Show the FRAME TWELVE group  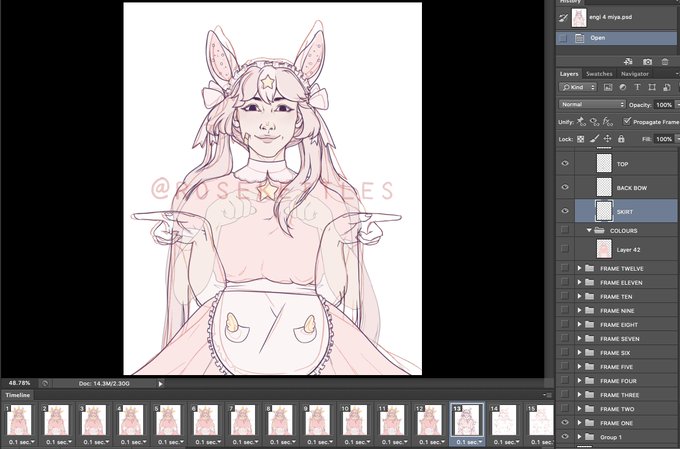pyautogui.click(x=565, y=268)
